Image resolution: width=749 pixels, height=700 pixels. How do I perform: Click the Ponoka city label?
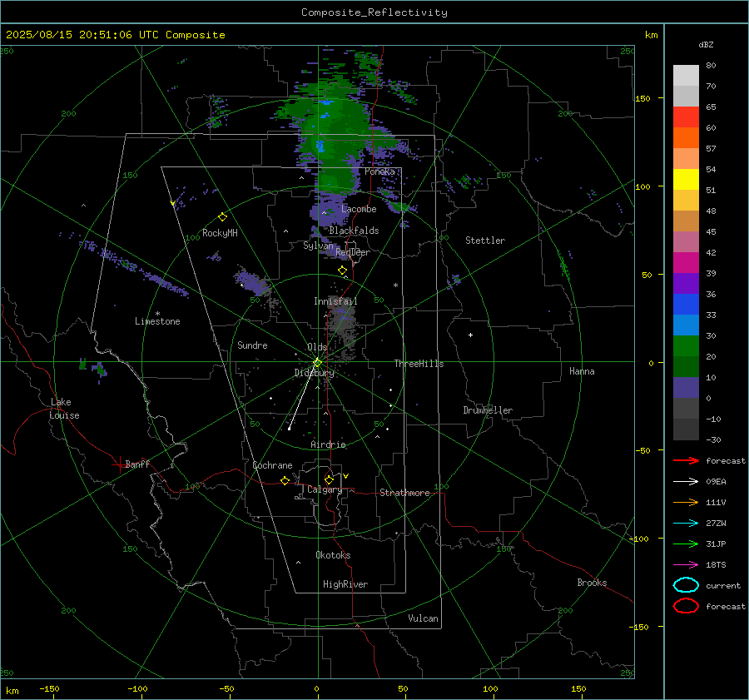pyautogui.click(x=379, y=171)
